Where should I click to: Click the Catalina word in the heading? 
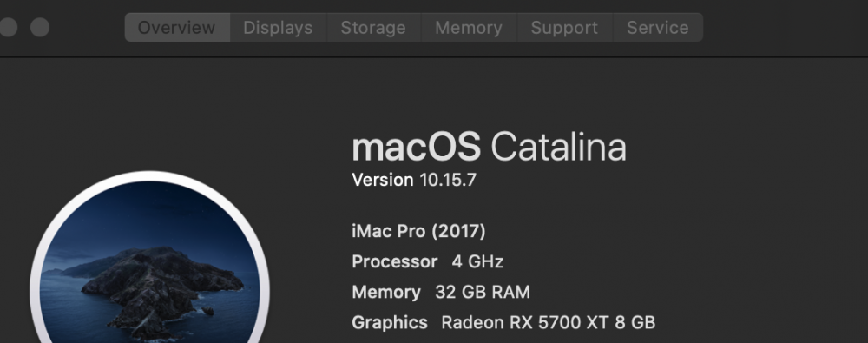558,148
